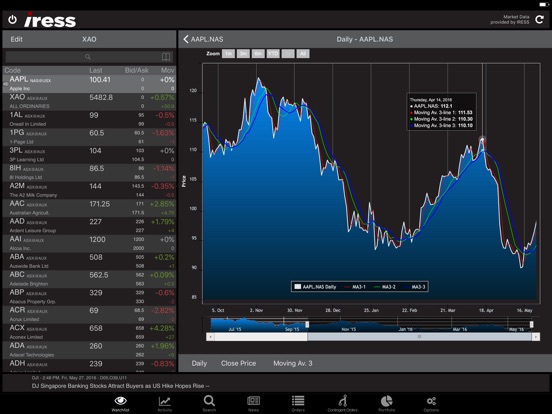
Task: Sort watchlist by Last column
Action: point(95,70)
